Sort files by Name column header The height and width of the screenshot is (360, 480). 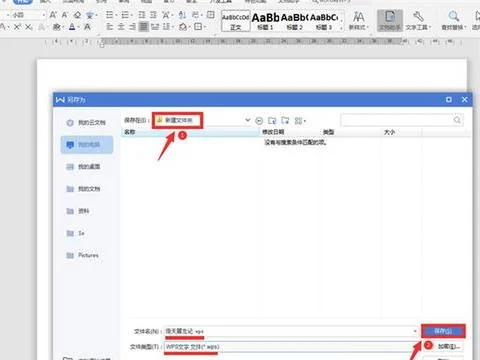pyautogui.click(x=190, y=132)
